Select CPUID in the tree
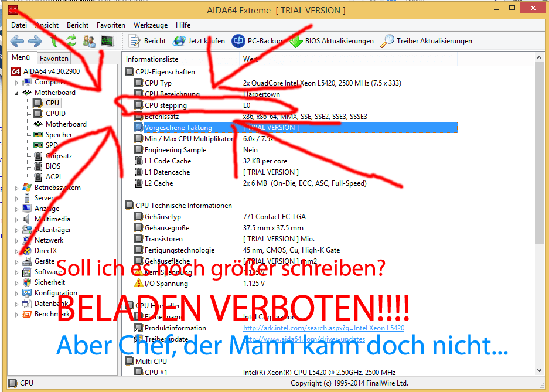This screenshot has width=549, height=392. [55, 114]
